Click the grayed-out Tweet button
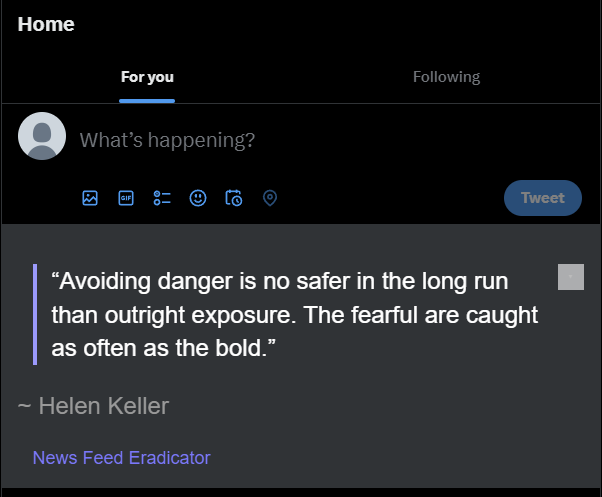This screenshot has height=497, width=602. 543,198
